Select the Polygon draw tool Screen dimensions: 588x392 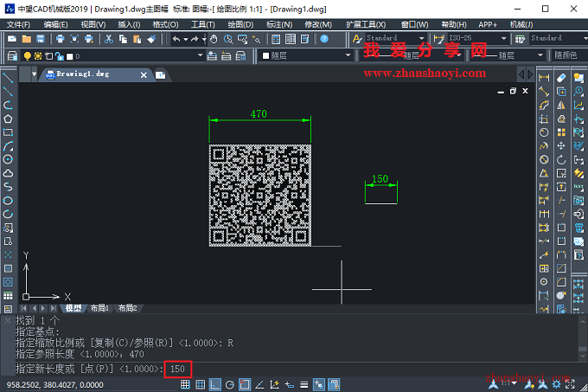pos(8,119)
